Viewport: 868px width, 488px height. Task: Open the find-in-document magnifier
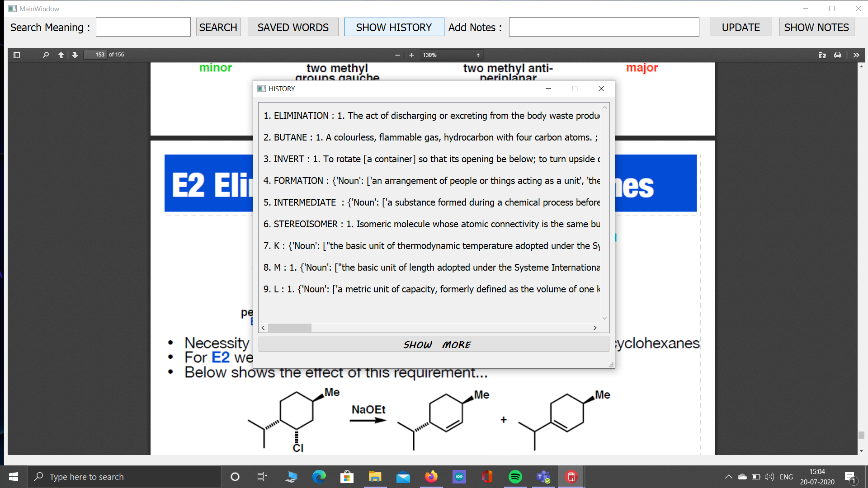pos(45,55)
